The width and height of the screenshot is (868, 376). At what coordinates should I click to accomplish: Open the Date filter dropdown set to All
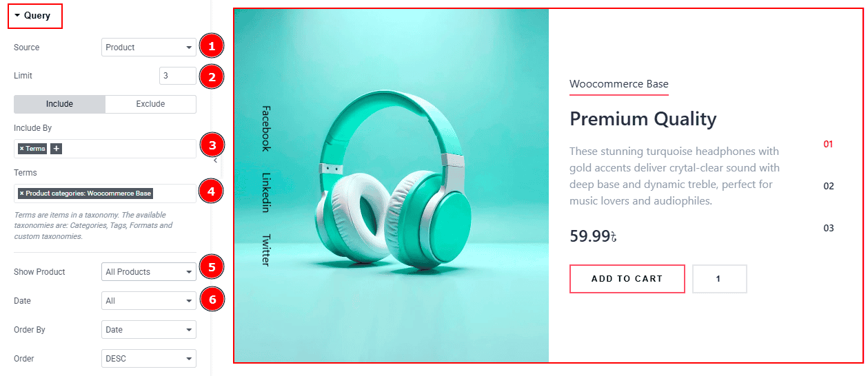149,301
